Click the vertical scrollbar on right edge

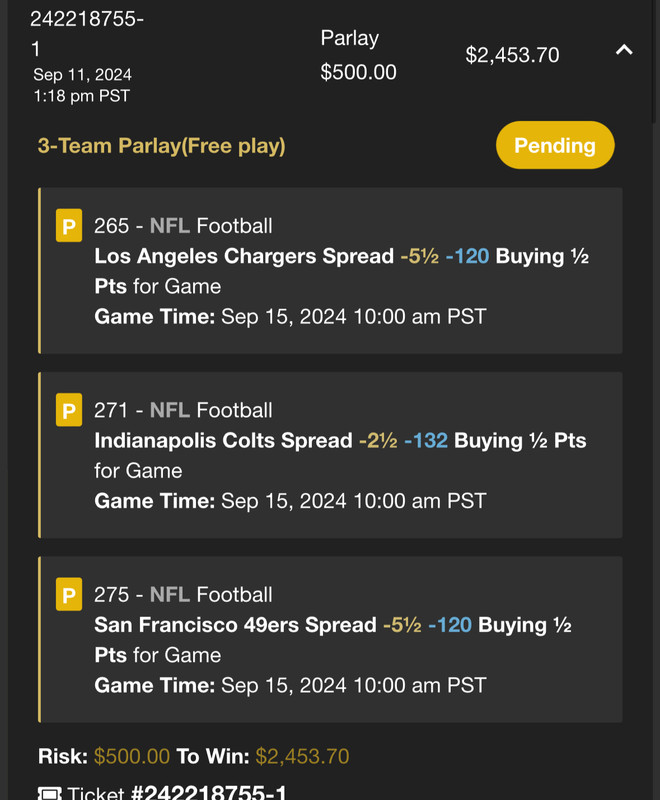pyautogui.click(x=655, y=61)
